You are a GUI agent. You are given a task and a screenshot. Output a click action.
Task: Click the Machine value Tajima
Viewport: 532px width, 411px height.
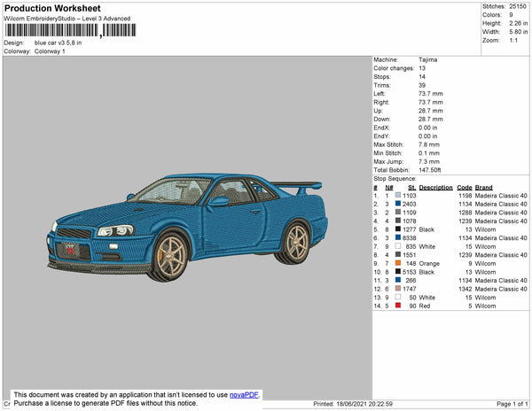click(x=427, y=59)
